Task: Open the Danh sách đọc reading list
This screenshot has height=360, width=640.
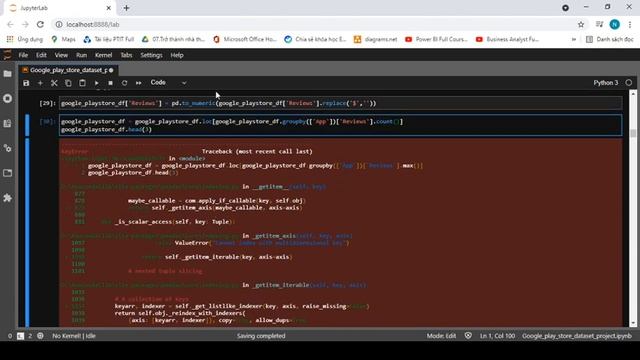Action: tap(610, 39)
